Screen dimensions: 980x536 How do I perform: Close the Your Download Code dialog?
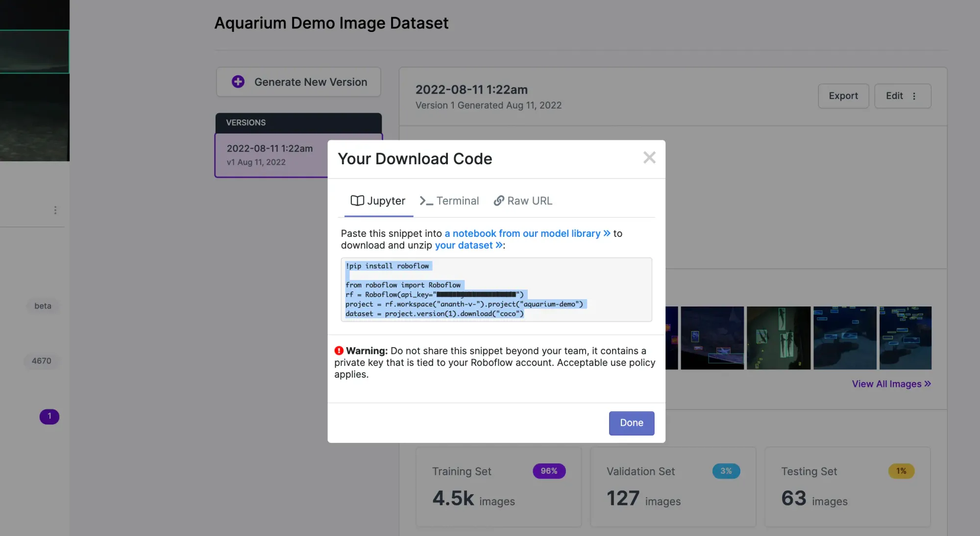[649, 157]
